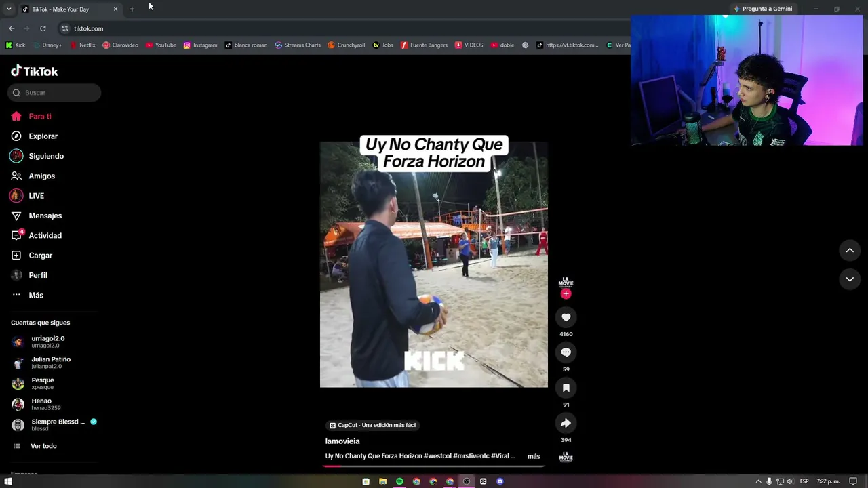This screenshot has width=868, height=488.
Task: Go to next video with down arrow
Action: point(850,279)
